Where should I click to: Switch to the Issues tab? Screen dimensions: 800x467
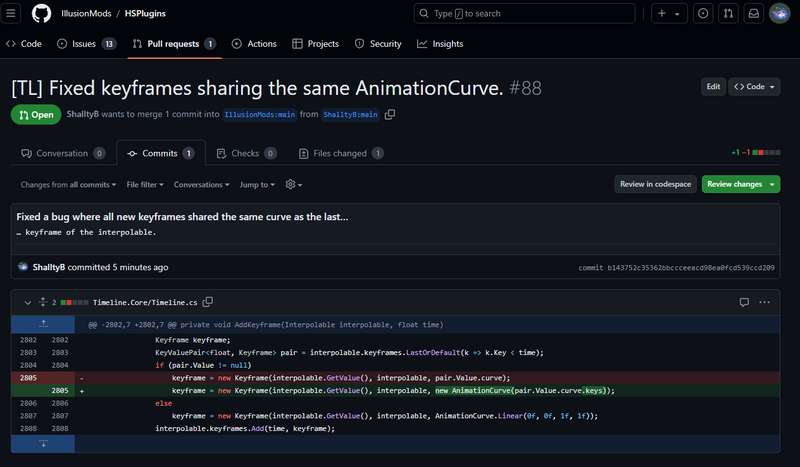[x=86, y=44]
